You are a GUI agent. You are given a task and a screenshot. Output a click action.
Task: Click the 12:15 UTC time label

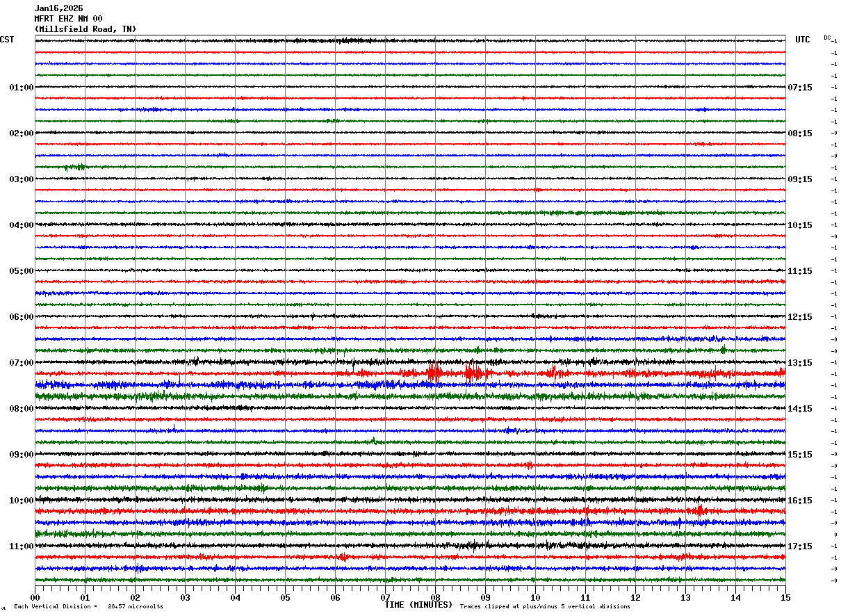click(x=800, y=317)
